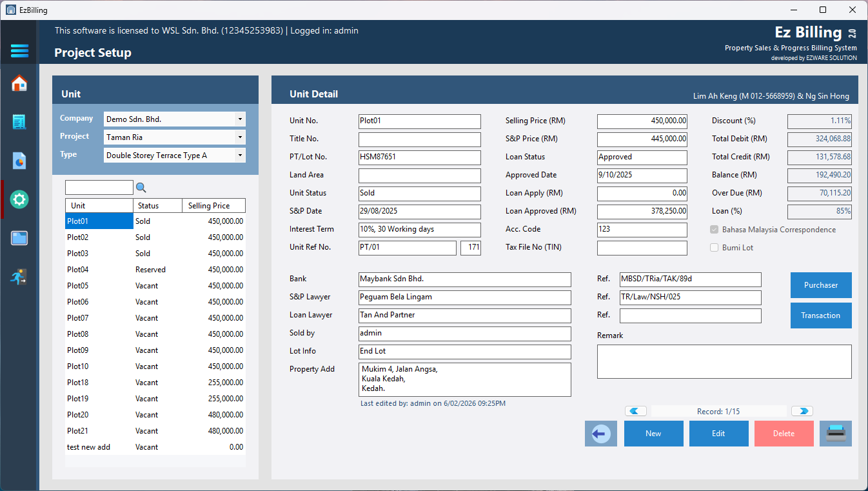Viewport: 868px width, 491px height.
Task: Open the Transaction button
Action: pyautogui.click(x=821, y=316)
